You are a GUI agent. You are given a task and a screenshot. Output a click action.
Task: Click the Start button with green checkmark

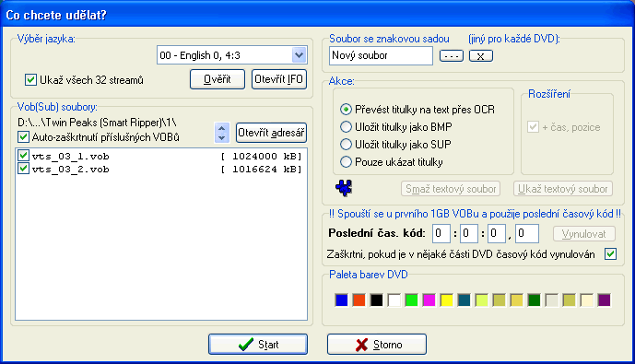(258, 344)
